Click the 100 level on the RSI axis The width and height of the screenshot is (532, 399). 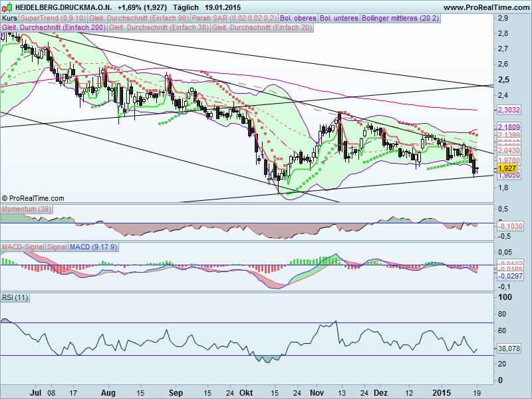pos(505,297)
